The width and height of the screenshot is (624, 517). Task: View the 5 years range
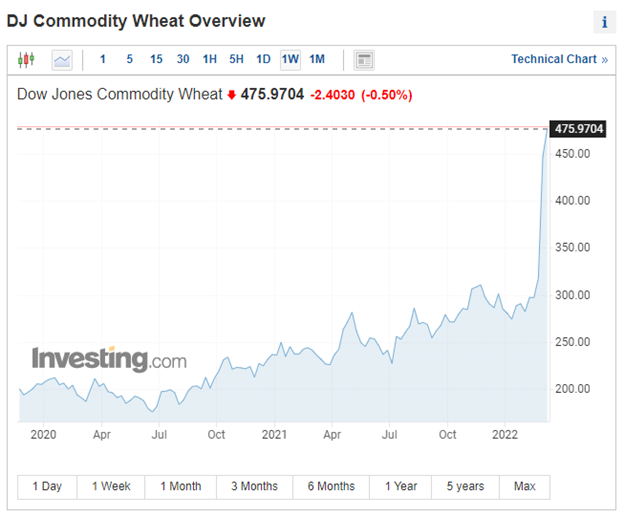pyautogui.click(x=465, y=487)
